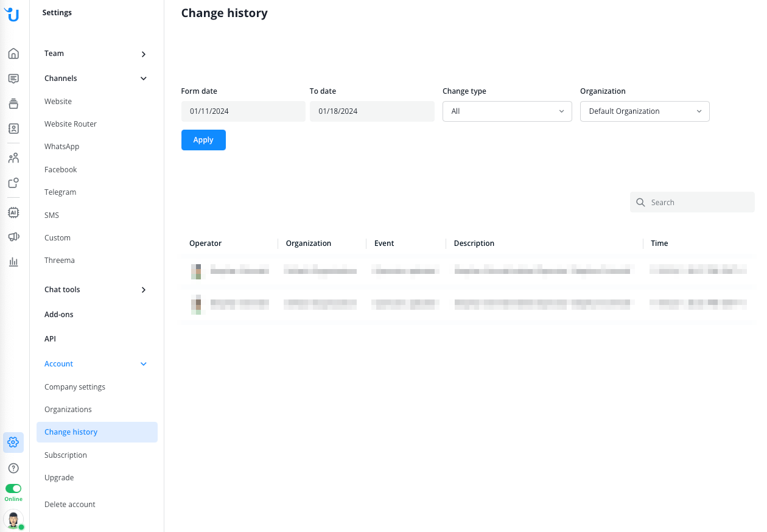Open the Change type dropdown
This screenshot has width=767, height=532.
(506, 111)
